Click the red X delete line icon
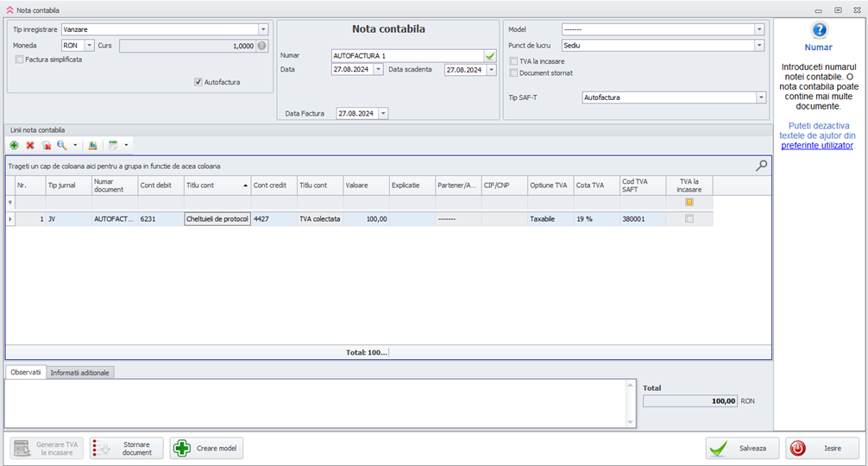868x466 pixels. [30, 146]
